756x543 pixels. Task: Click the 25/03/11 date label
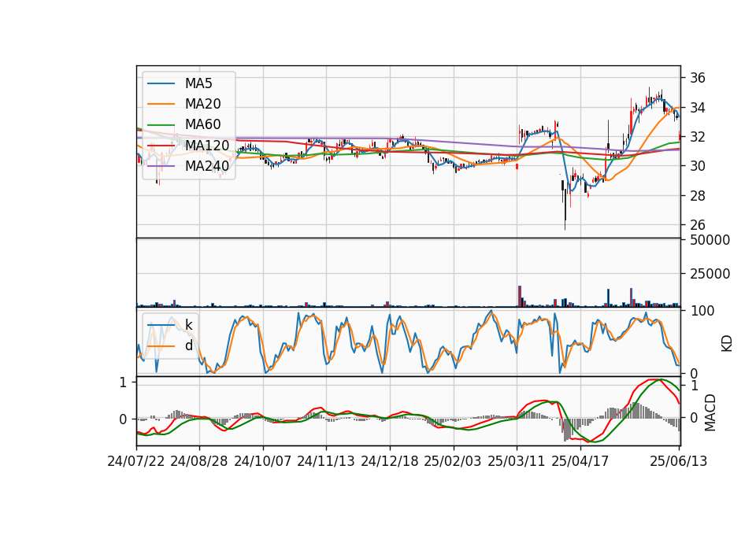pos(517,461)
